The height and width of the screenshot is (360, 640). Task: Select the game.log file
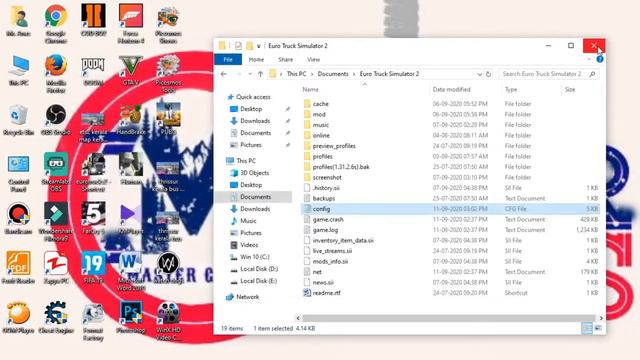pos(451,230)
